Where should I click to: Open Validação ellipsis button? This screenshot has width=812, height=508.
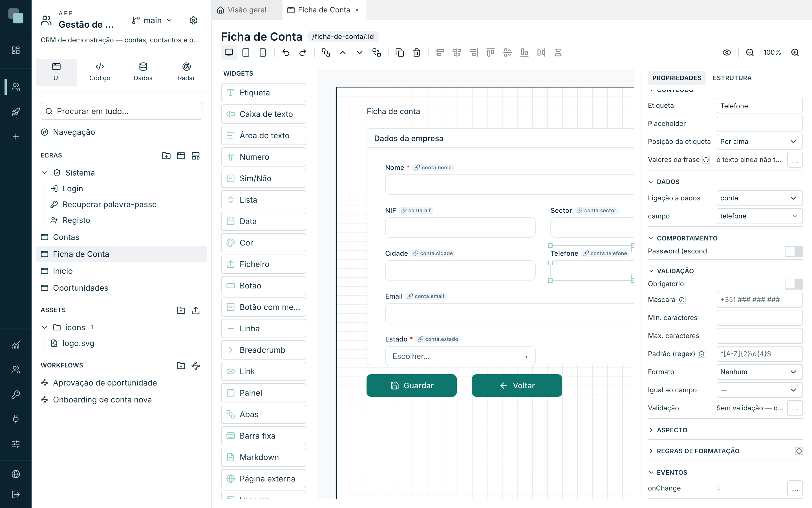tap(795, 408)
